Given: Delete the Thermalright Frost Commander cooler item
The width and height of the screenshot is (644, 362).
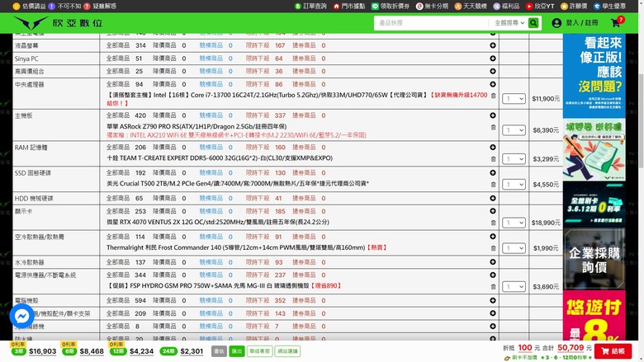Looking at the screenshot, I should click(x=493, y=248).
